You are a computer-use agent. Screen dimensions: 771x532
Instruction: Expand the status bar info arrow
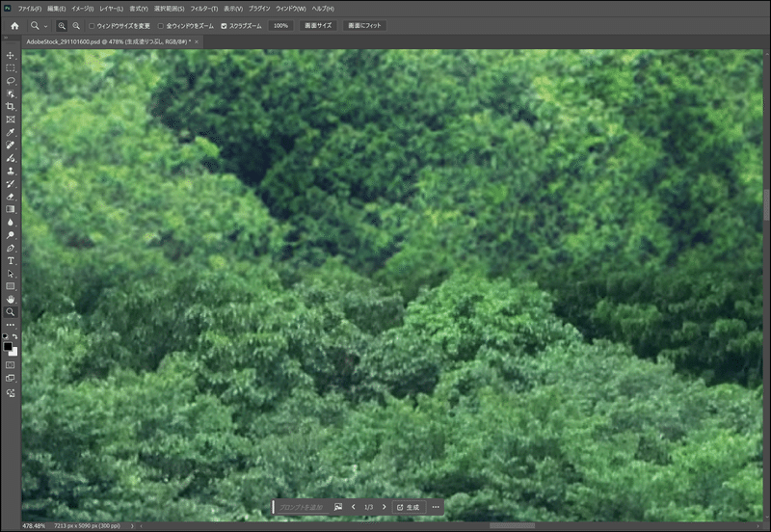132,525
